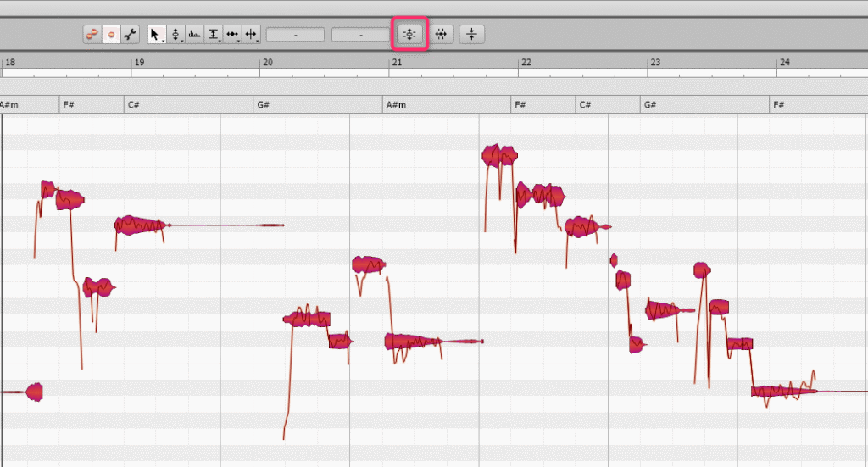Select the F# chord label under bar 22
The height and width of the screenshot is (467, 868).
(520, 104)
